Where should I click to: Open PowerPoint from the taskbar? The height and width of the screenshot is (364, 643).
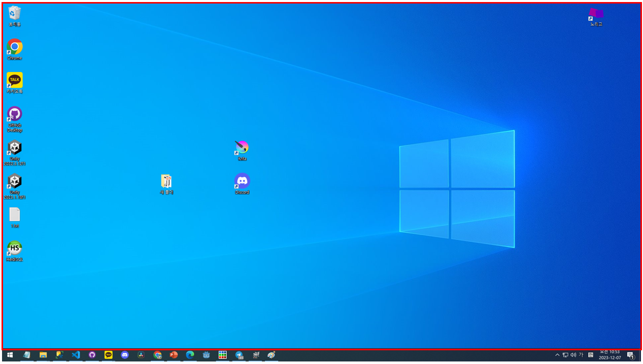coord(174,355)
